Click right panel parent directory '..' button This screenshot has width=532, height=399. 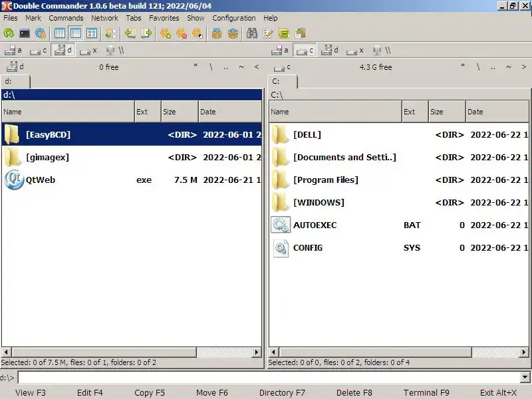coord(493,67)
